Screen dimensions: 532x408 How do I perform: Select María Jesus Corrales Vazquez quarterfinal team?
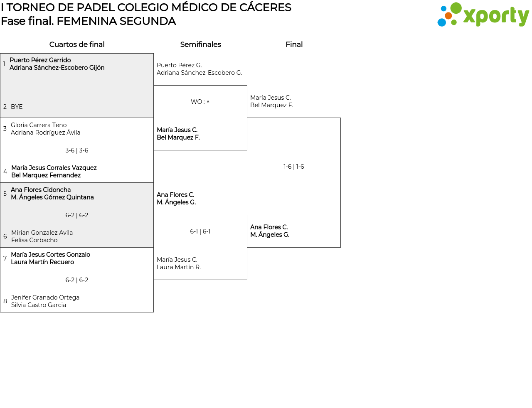coord(54,172)
